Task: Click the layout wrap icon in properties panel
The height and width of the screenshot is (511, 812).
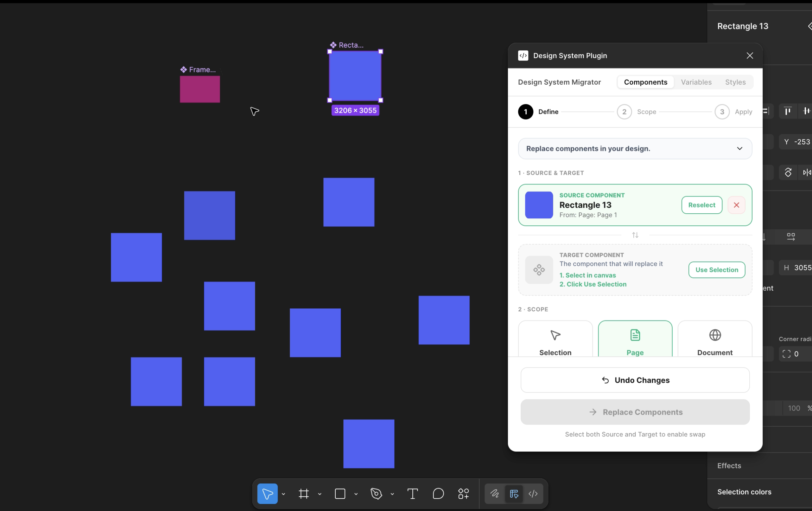Action: point(791,236)
